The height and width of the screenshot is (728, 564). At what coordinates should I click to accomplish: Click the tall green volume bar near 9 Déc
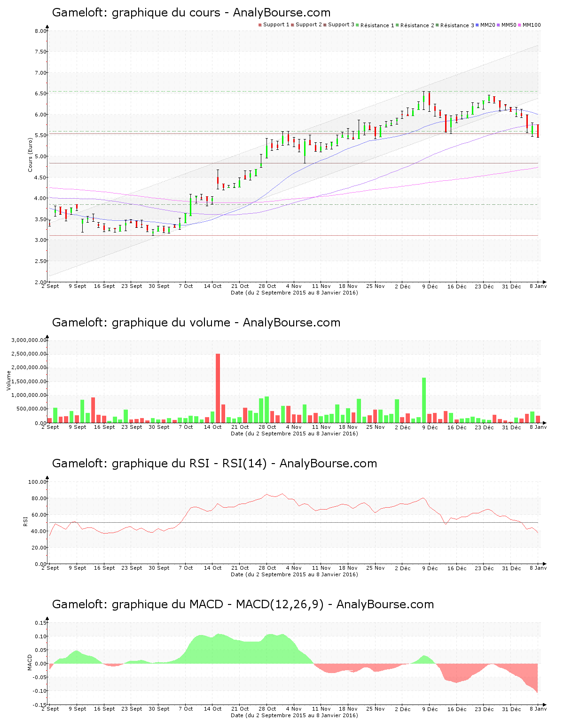tap(424, 400)
